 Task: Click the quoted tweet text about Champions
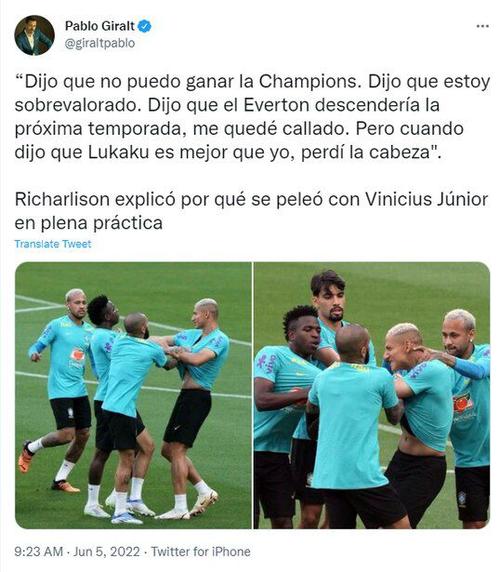(252, 117)
